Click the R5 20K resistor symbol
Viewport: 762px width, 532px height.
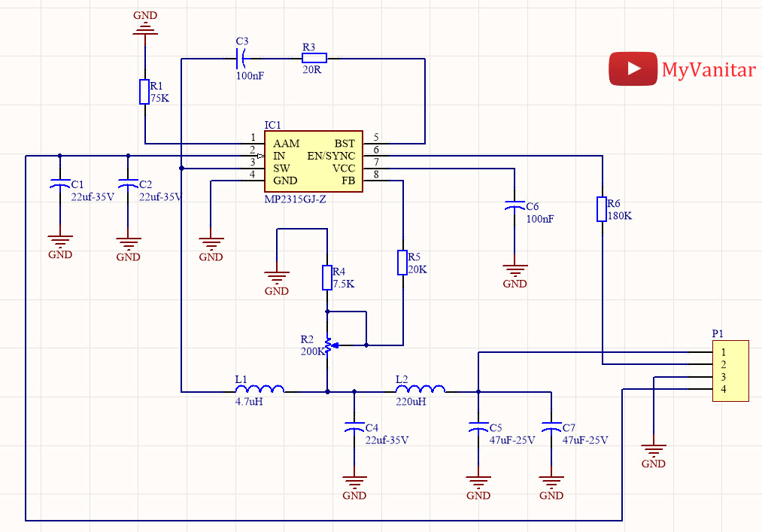pyautogui.click(x=402, y=263)
